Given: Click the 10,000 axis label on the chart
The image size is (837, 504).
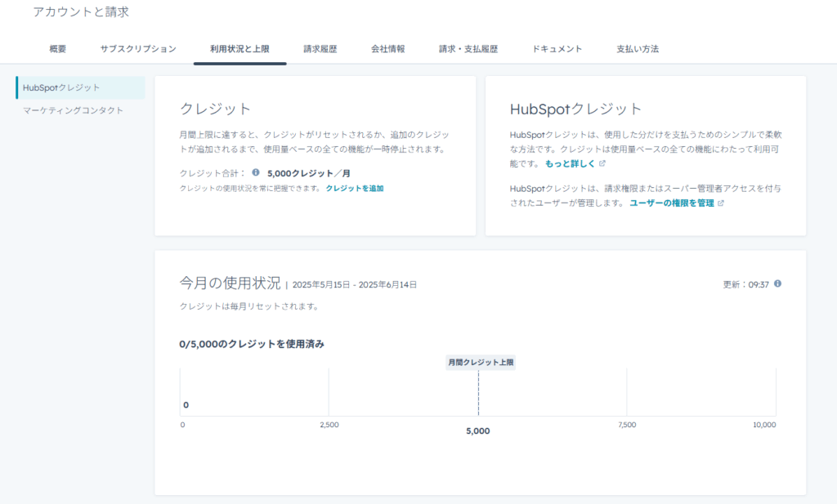Looking at the screenshot, I should tap(764, 425).
